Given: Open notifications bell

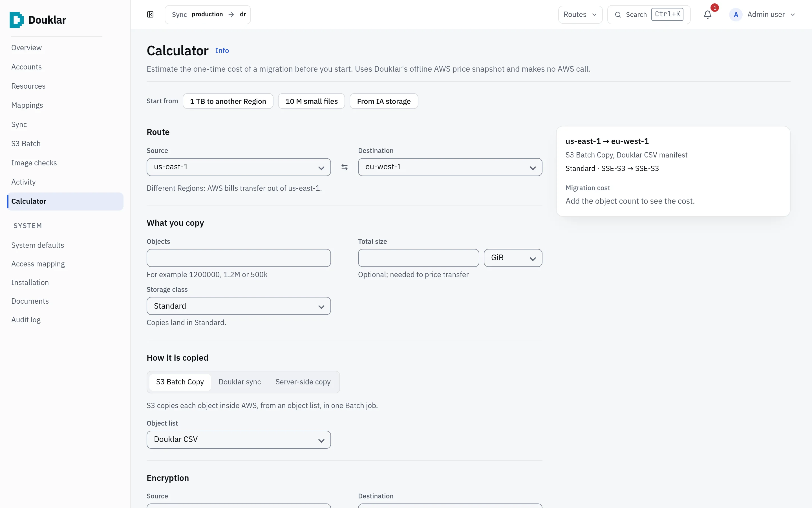Looking at the screenshot, I should point(707,14).
